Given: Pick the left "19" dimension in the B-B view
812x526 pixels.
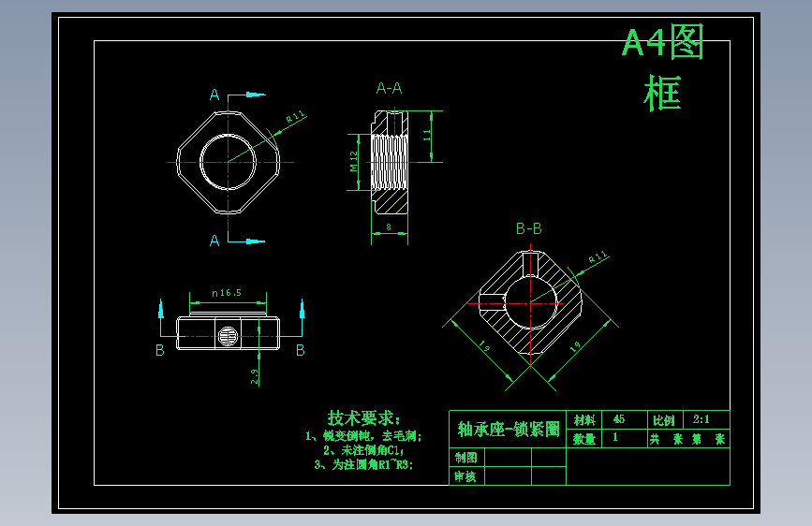Looking at the screenshot, I should pyautogui.click(x=484, y=346).
